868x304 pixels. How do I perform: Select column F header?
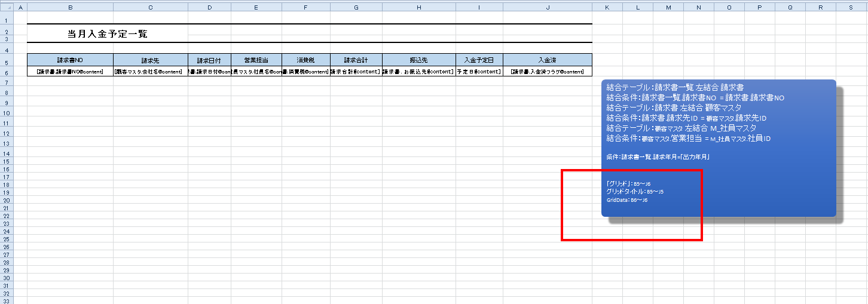[x=305, y=7]
